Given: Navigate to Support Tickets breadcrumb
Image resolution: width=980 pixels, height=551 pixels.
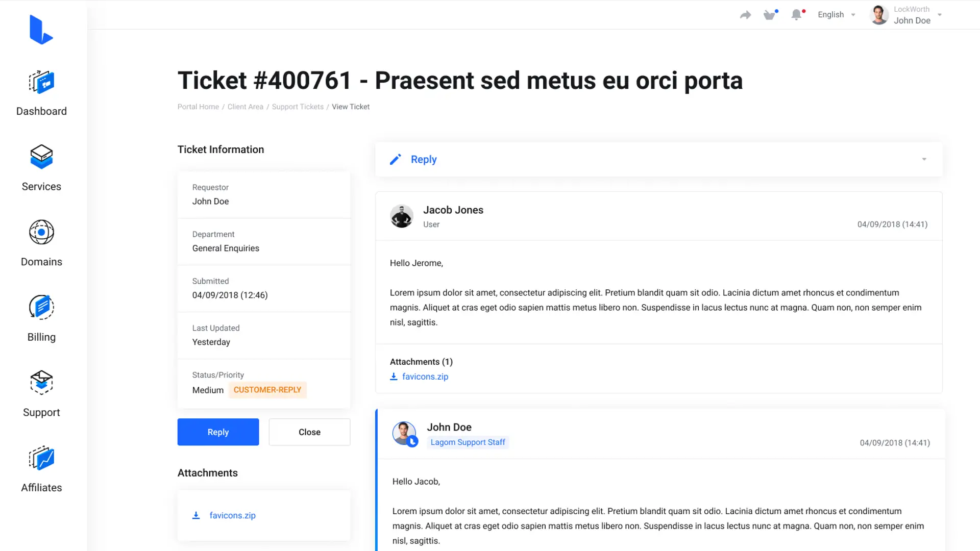Looking at the screenshot, I should [x=298, y=107].
